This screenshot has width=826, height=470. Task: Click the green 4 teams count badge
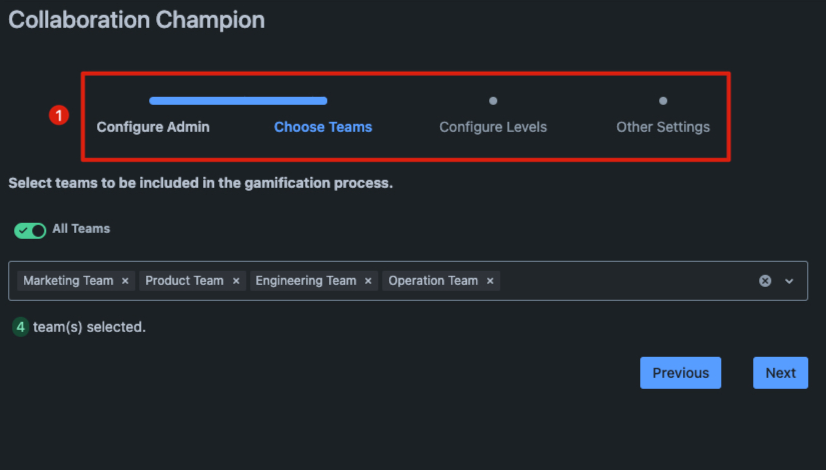coord(21,327)
